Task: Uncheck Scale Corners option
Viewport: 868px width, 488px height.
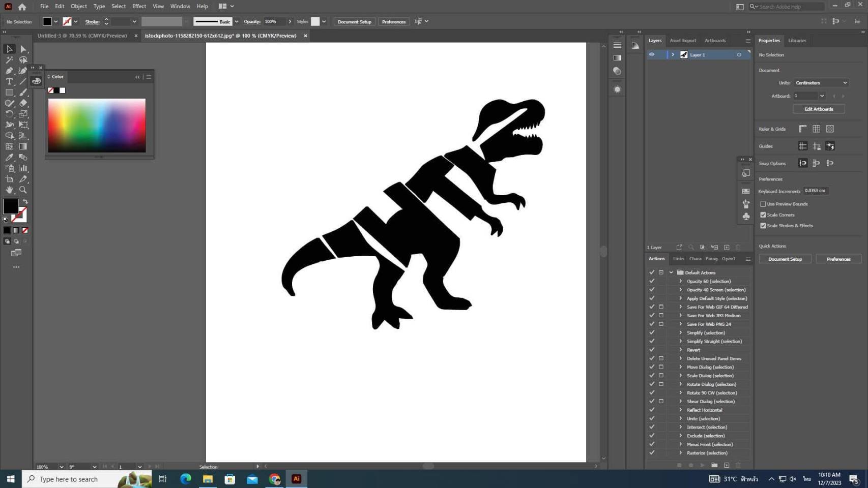Action: [x=763, y=215]
